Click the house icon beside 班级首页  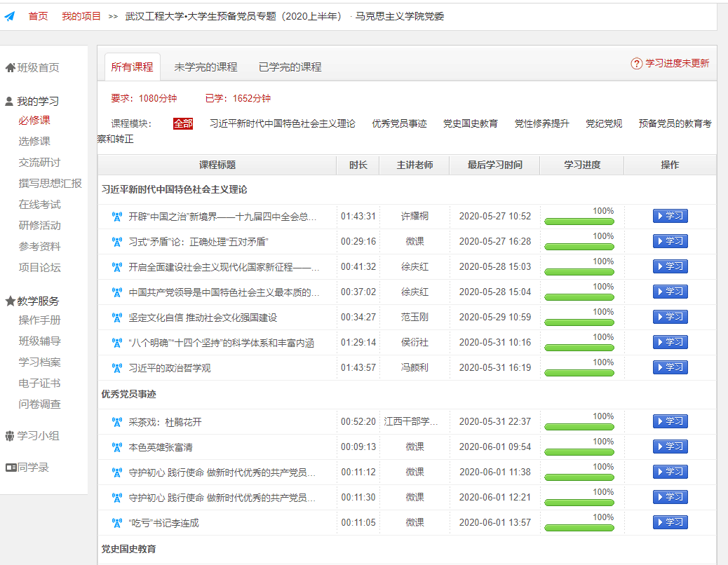pyautogui.click(x=11, y=68)
